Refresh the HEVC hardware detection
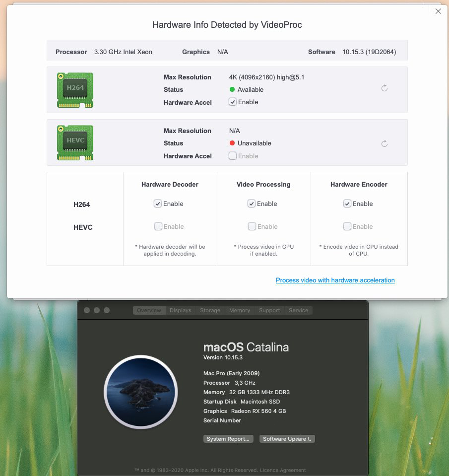The height and width of the screenshot is (476, 449). pos(385,143)
